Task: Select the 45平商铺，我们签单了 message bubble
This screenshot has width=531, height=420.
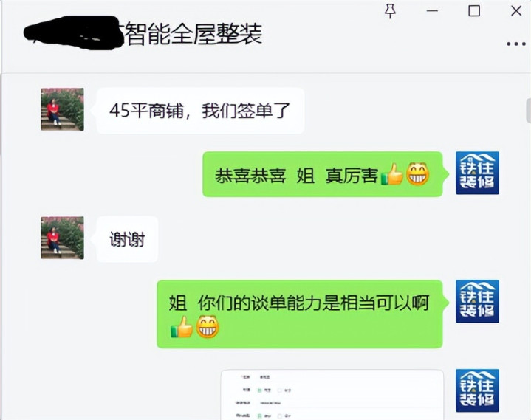Action: tap(200, 111)
